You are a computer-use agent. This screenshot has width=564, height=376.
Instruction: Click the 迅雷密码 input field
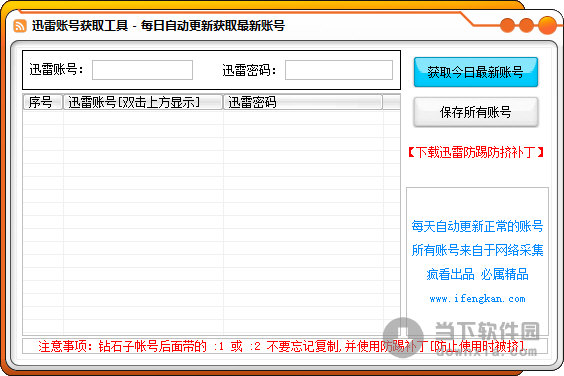(x=339, y=70)
